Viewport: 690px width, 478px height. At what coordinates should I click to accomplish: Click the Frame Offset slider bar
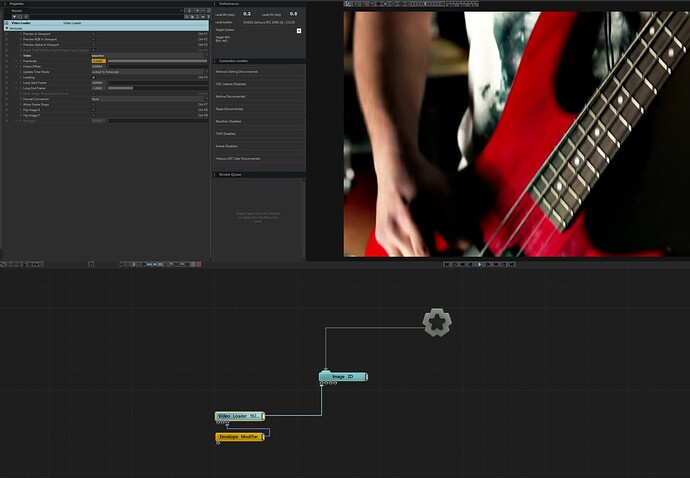coord(158,66)
